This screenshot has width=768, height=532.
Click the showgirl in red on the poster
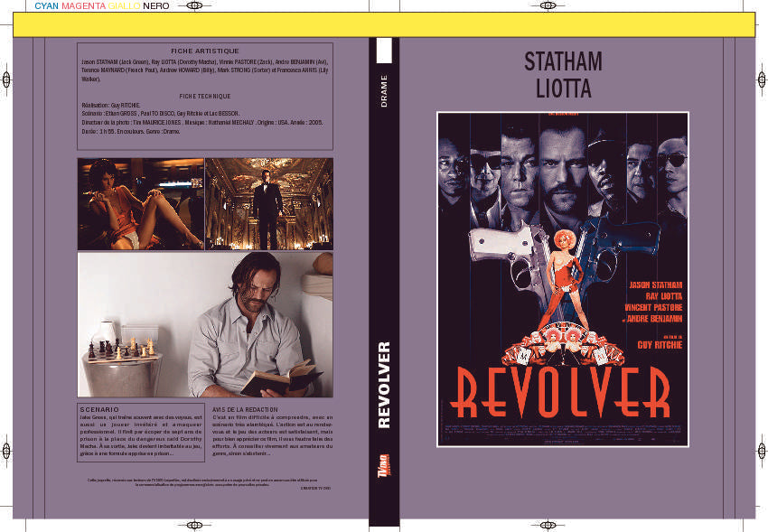coord(564,278)
